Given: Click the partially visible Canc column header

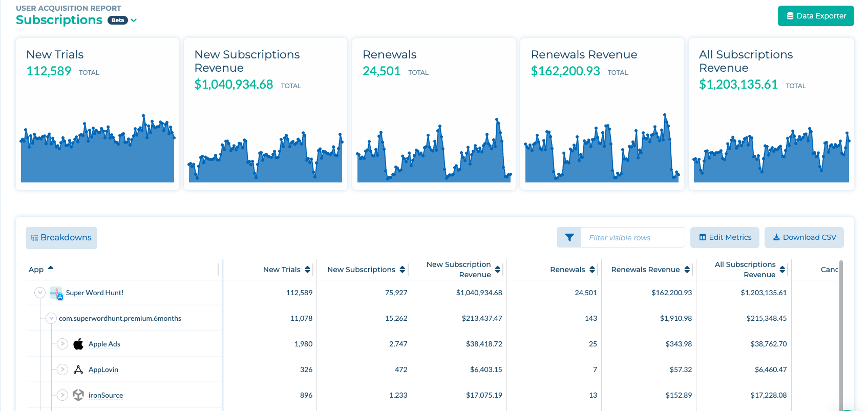Looking at the screenshot, I should (829, 270).
